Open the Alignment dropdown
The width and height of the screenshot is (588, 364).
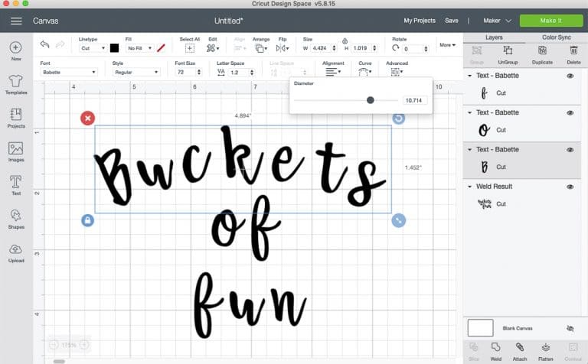click(x=333, y=72)
